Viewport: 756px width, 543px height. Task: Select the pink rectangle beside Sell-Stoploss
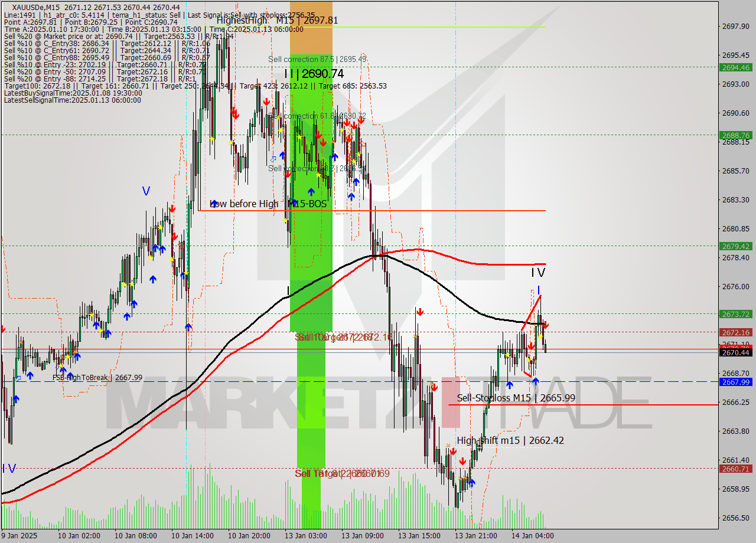coord(451,403)
